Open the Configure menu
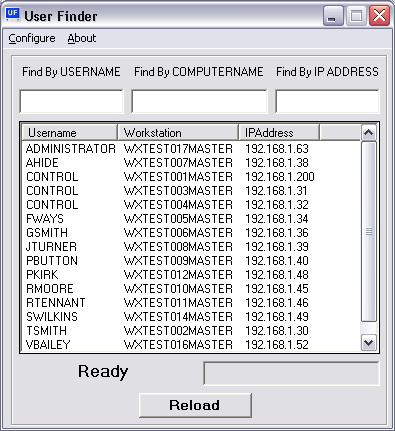This screenshot has height=431, width=395. pyautogui.click(x=32, y=38)
